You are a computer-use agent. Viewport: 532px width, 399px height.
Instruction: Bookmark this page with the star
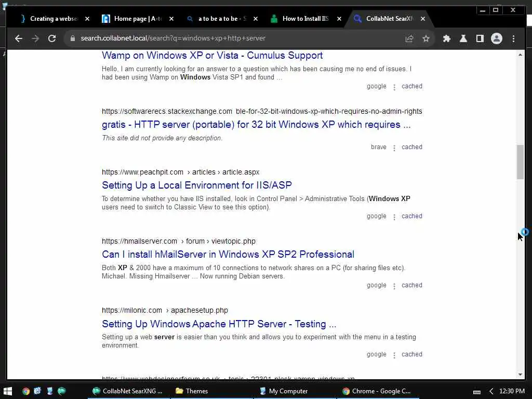click(x=426, y=38)
